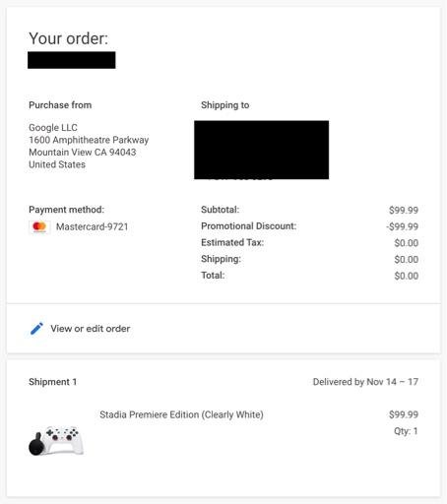
Task: Select the Mastercard-9721 payment method text
Action: [92, 226]
